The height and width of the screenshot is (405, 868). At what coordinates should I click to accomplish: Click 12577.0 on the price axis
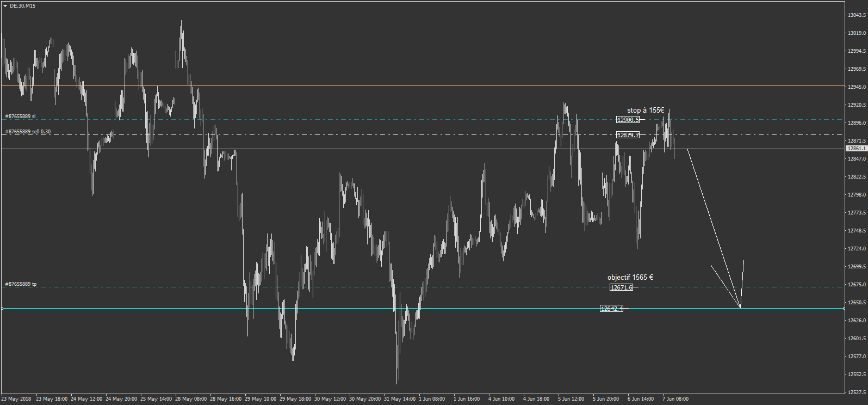(x=857, y=357)
